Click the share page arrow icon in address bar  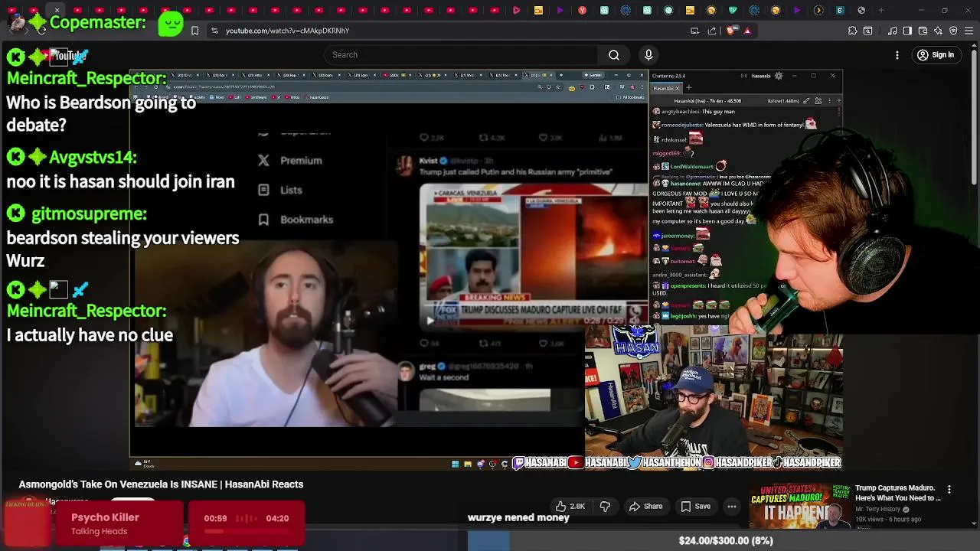point(713,31)
